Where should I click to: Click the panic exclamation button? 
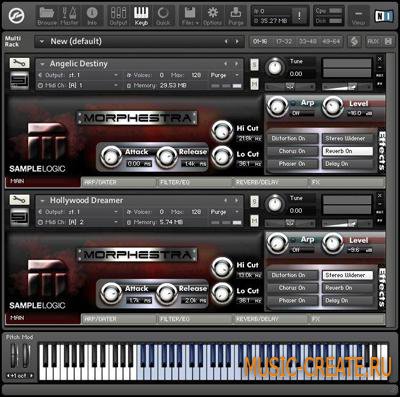[x=299, y=16]
